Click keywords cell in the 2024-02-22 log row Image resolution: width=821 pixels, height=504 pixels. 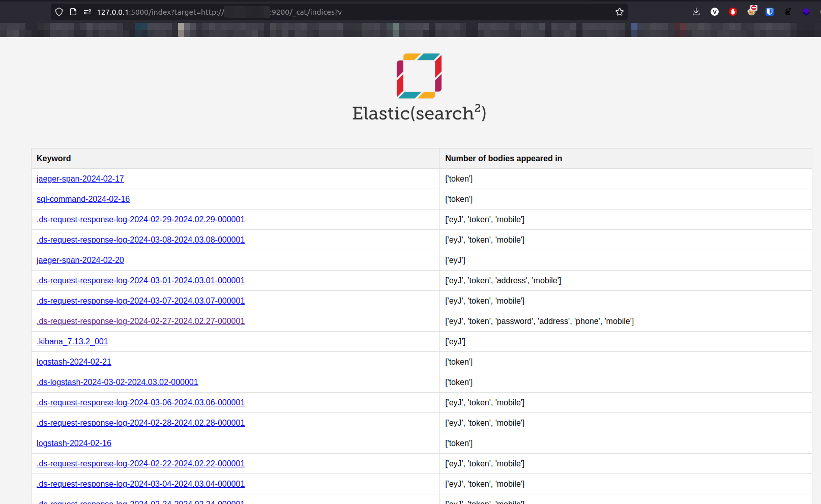626,463
